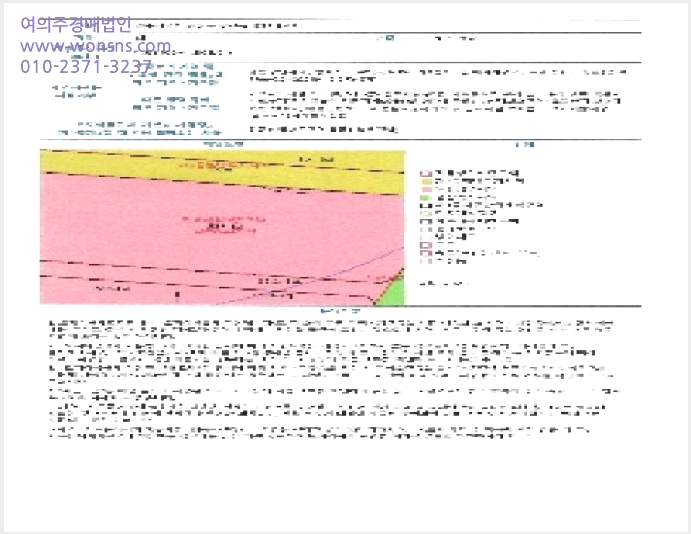
Task: Select the green legend color box
Action: [426, 198]
